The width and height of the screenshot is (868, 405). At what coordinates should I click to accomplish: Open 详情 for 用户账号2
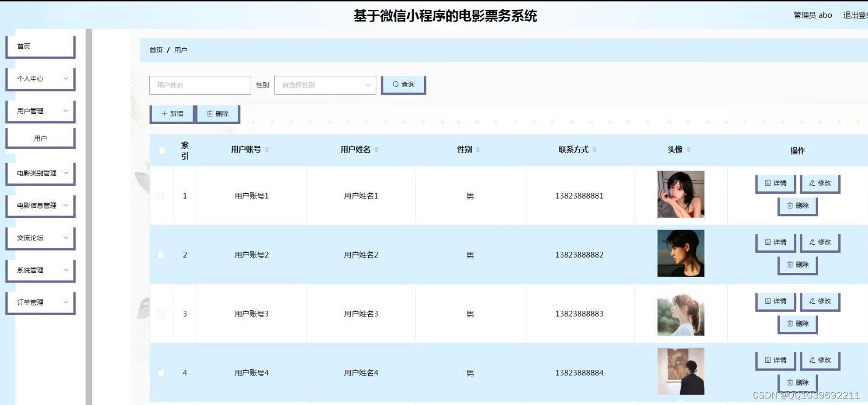[775, 243]
